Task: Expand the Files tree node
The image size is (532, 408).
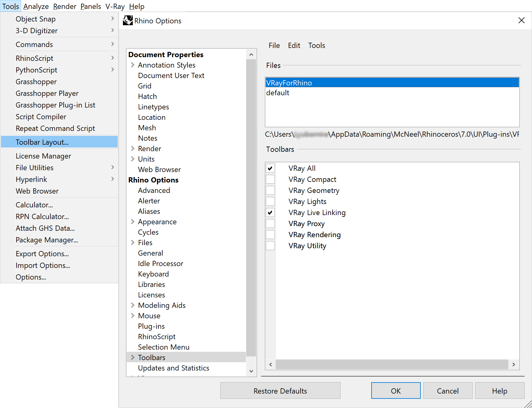Action: pos(132,242)
